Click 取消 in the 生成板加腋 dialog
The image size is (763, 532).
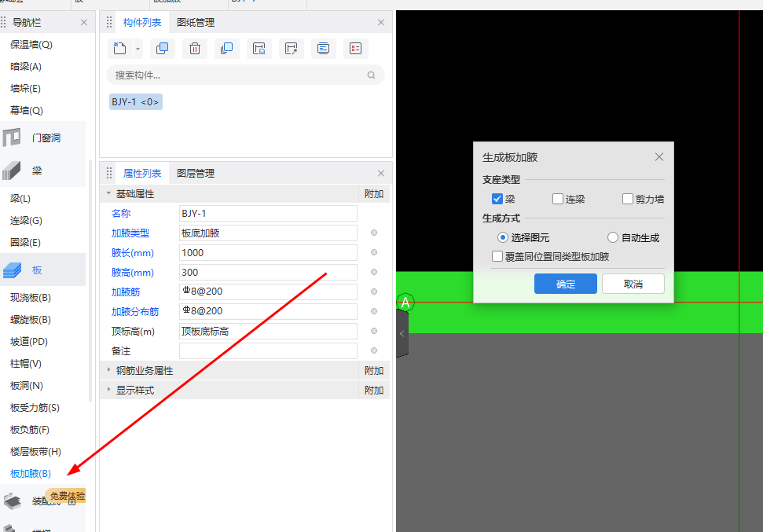[633, 284]
